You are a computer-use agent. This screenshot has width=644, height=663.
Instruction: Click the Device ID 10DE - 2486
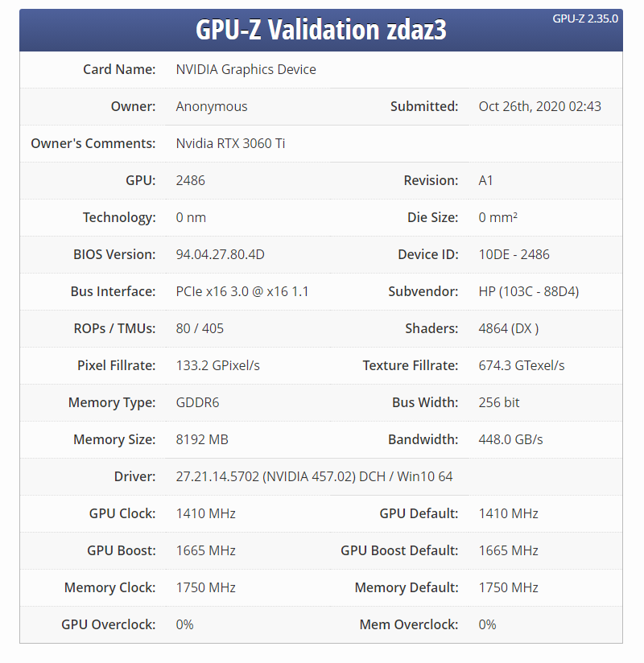point(514,254)
